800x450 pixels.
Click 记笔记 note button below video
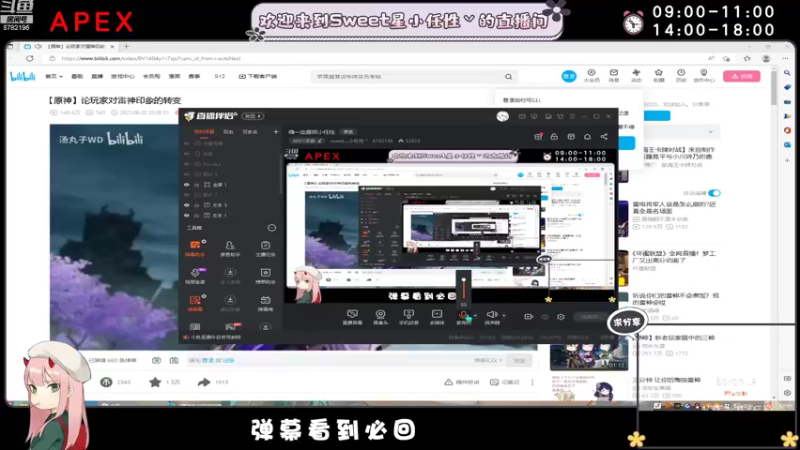pyautogui.click(x=505, y=382)
